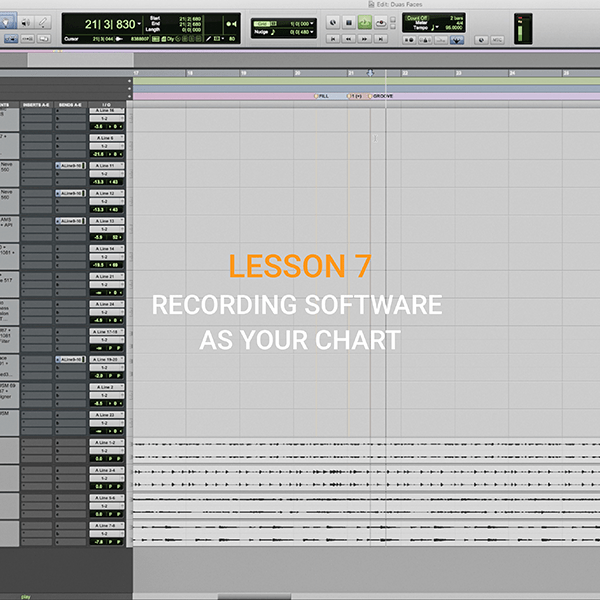This screenshot has height=600, width=600.
Task: Click the pencil icon in the counter display
Action: point(209,39)
